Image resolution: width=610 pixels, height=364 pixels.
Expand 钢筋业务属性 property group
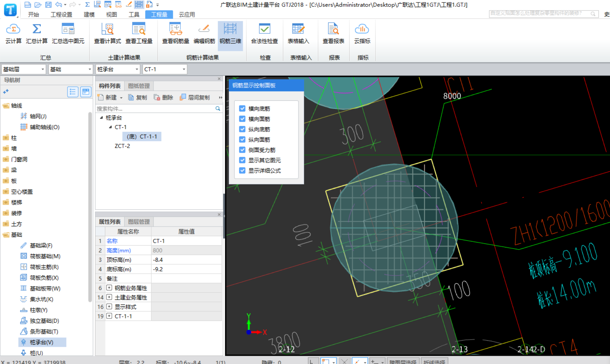coord(109,288)
